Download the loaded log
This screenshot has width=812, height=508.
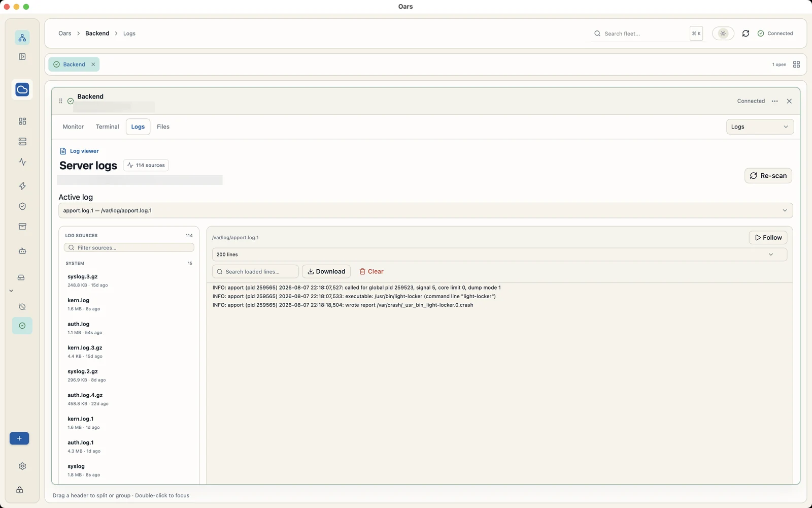pos(326,272)
